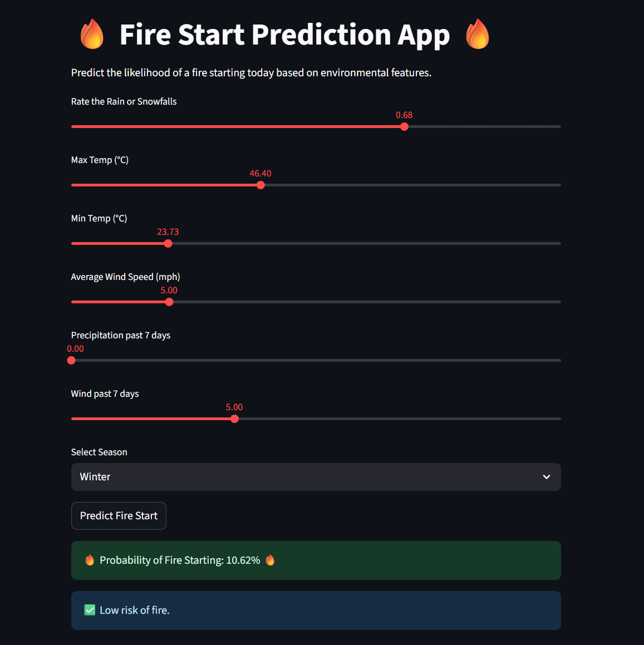
Task: Click the Low risk of fire message
Action: point(135,610)
